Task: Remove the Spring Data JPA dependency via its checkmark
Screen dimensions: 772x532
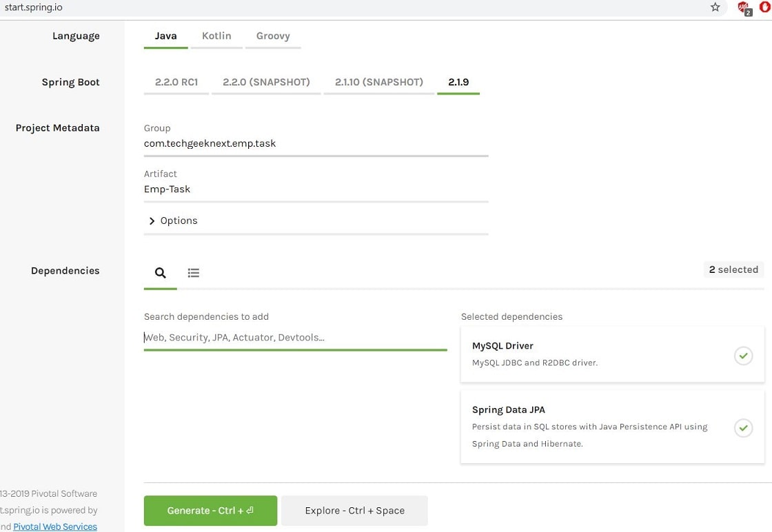Action: 744,428
